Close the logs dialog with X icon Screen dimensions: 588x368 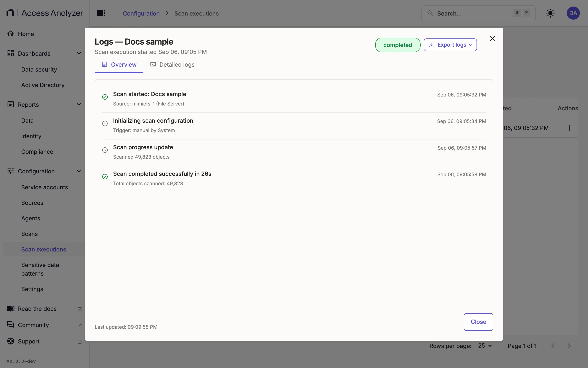(492, 38)
